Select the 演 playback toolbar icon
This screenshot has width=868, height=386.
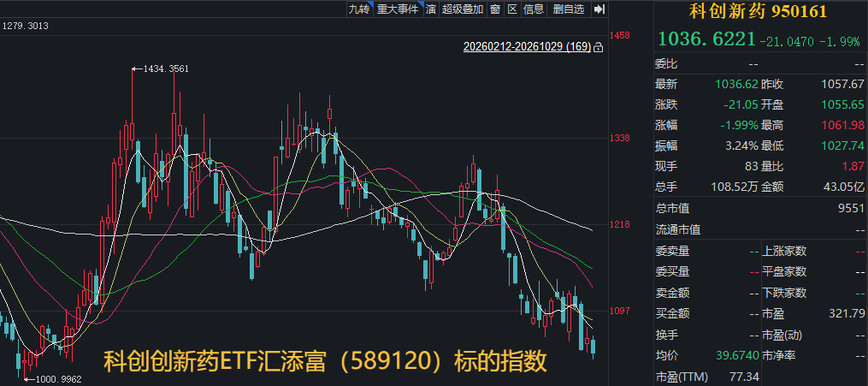(431, 9)
